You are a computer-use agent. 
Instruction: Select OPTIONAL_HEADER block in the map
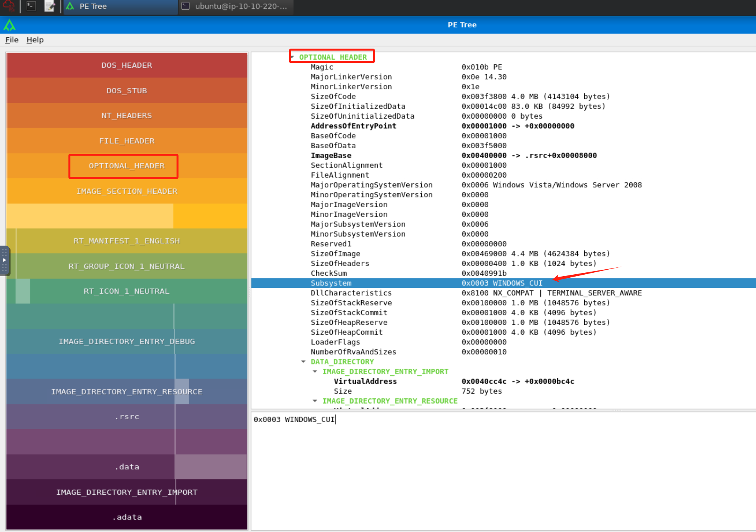coord(127,166)
